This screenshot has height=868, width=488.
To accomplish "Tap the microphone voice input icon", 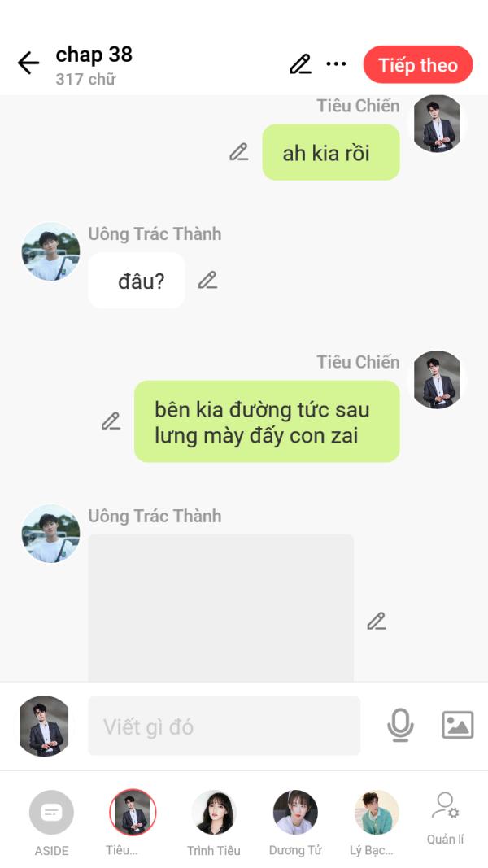I will (400, 725).
